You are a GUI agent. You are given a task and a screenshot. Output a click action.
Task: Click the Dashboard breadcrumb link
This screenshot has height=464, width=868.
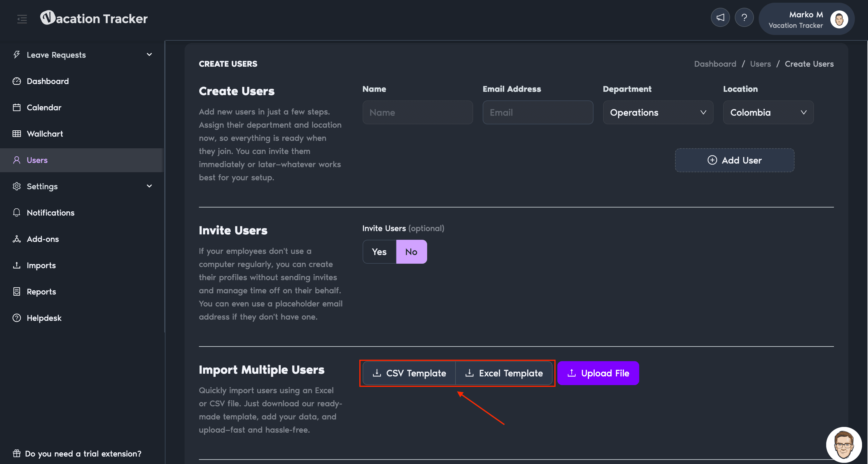(x=715, y=64)
